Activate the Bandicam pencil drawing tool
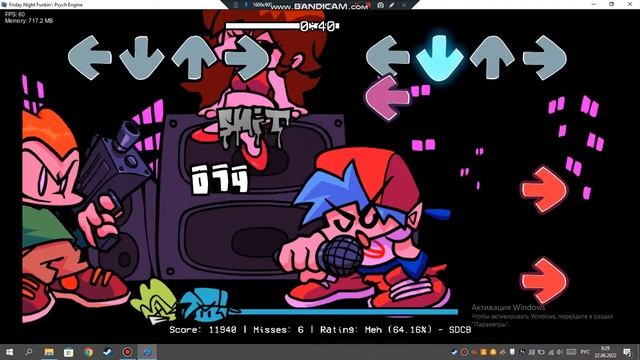This screenshot has height=360, width=640. [392, 5]
